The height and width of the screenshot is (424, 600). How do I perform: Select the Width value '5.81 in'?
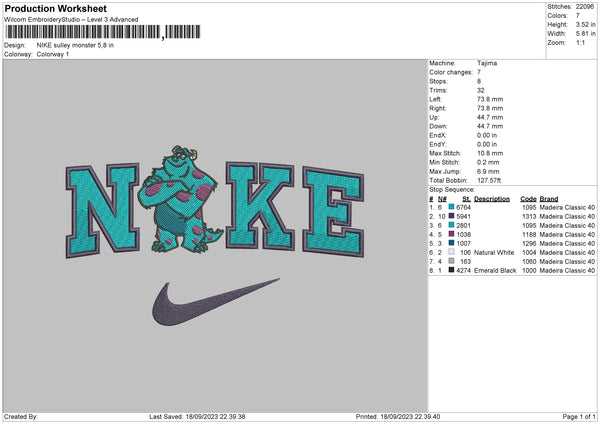tap(585, 34)
